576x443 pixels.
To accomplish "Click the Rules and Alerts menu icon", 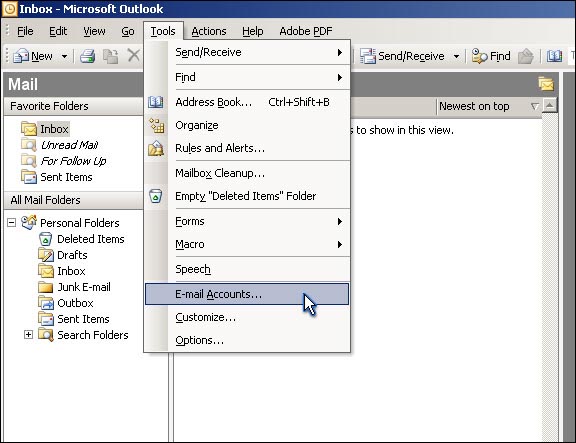I will [x=156, y=148].
